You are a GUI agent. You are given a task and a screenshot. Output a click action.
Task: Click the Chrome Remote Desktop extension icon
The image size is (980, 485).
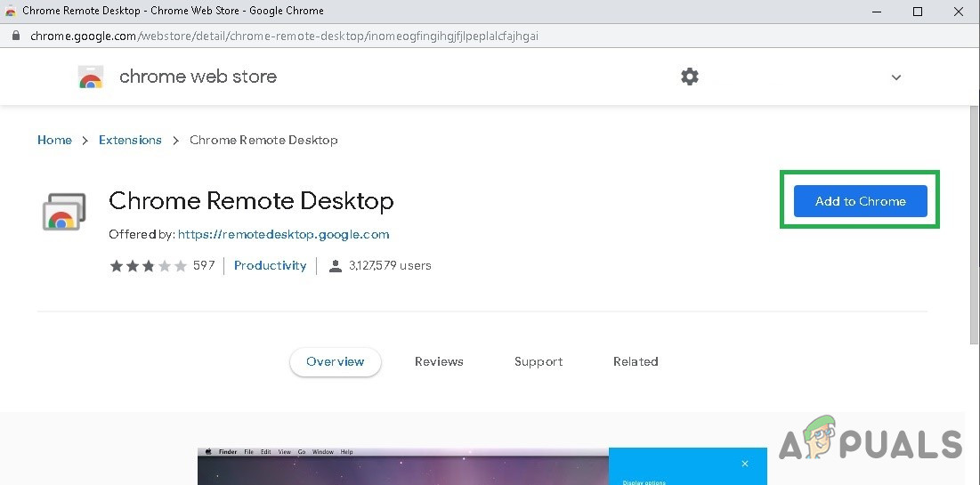point(64,212)
